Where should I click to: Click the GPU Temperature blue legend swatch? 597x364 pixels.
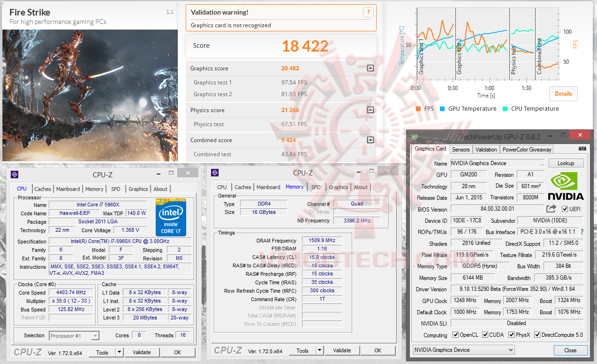coord(442,109)
